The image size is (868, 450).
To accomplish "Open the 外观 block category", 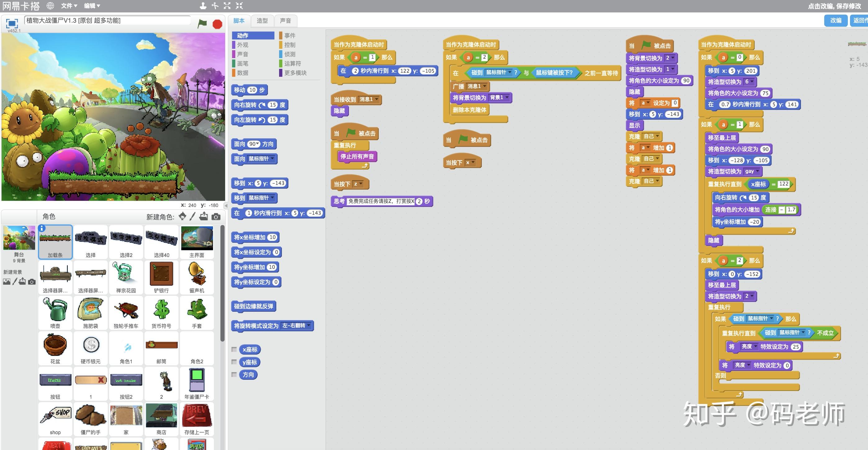I will (242, 45).
